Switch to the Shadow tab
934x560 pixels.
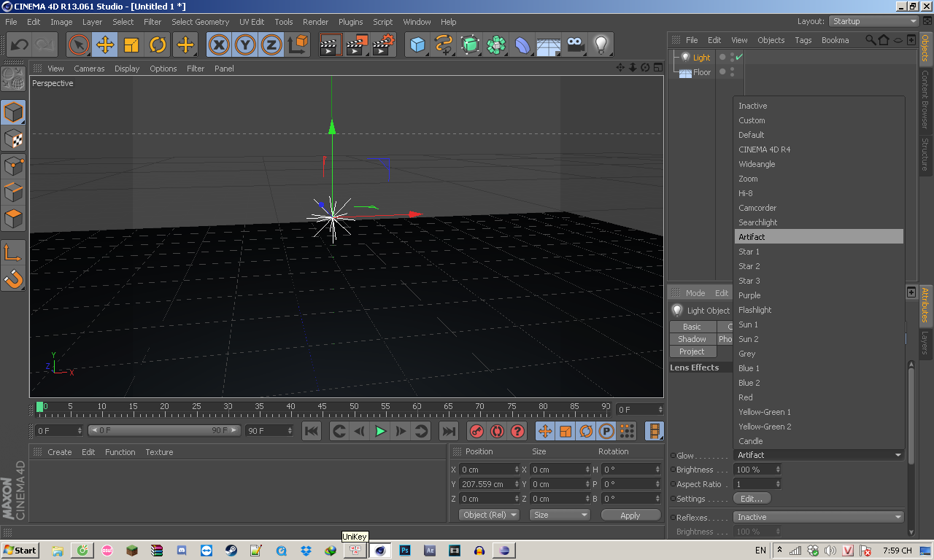coord(692,339)
